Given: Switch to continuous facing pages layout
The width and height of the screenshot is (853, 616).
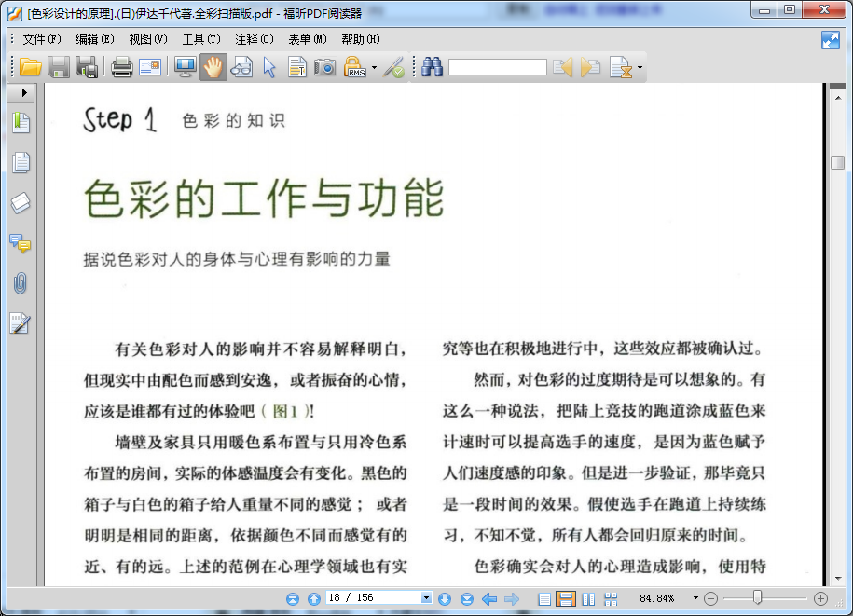Looking at the screenshot, I should (x=611, y=598).
